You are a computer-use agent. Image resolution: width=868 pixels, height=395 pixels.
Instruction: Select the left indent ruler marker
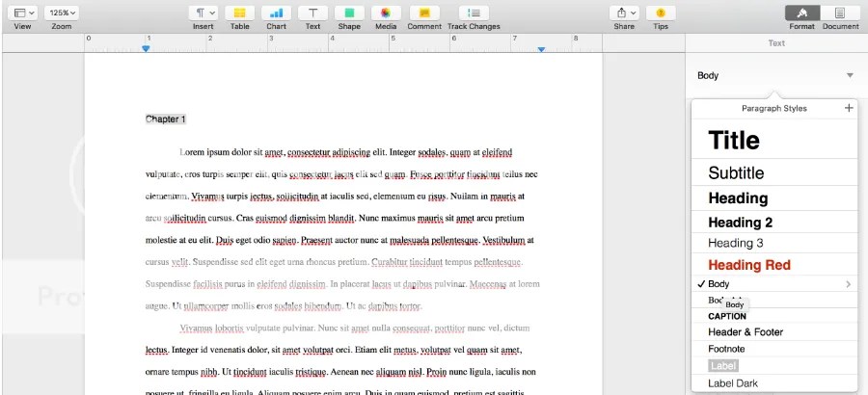point(146,49)
